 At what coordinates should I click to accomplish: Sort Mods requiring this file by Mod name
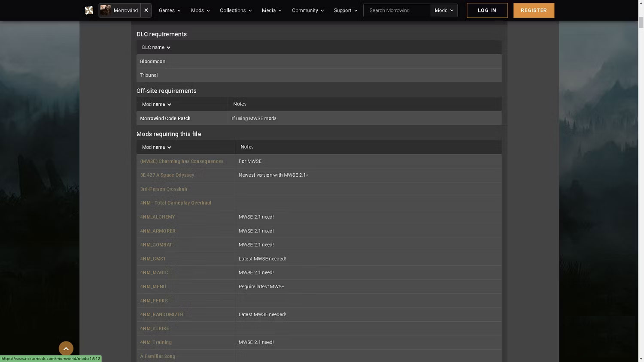(155, 147)
